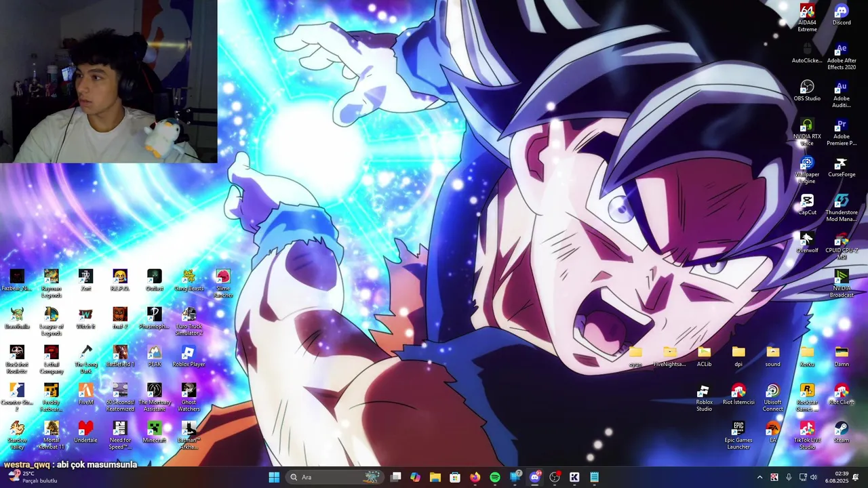Open the taskbar clock and date
Viewport: 868px width, 488px height.
837,477
